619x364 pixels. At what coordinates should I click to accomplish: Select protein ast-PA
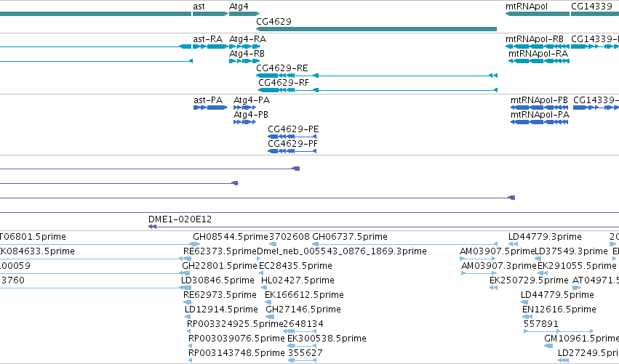point(208,100)
